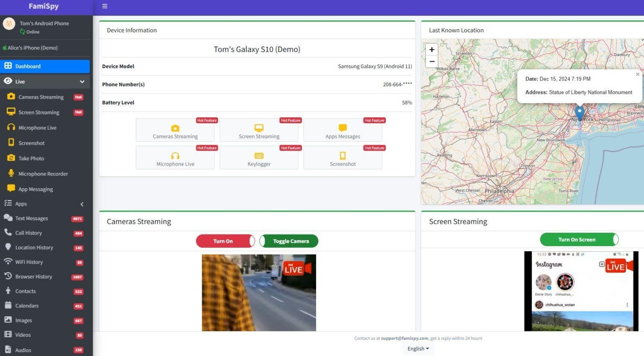Image resolution: width=644 pixels, height=356 pixels.
Task: Click the Keylogger keyboard icon tile
Action: click(x=259, y=156)
